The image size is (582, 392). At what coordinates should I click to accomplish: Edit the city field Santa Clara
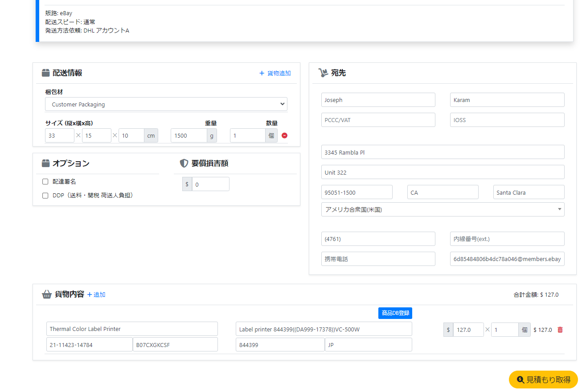(529, 192)
